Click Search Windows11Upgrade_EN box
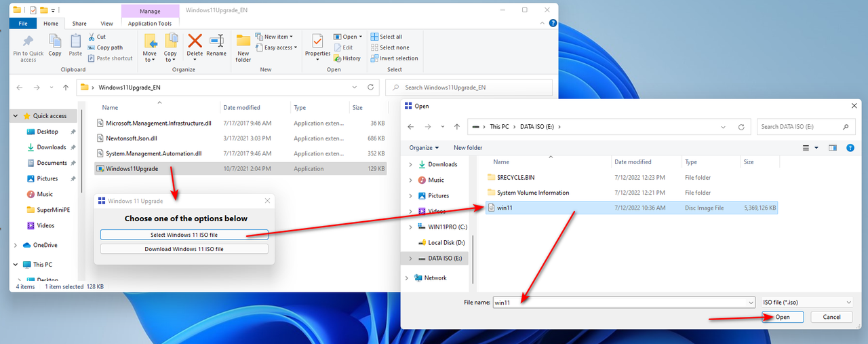Viewport: 868px width, 344px height. tap(469, 88)
